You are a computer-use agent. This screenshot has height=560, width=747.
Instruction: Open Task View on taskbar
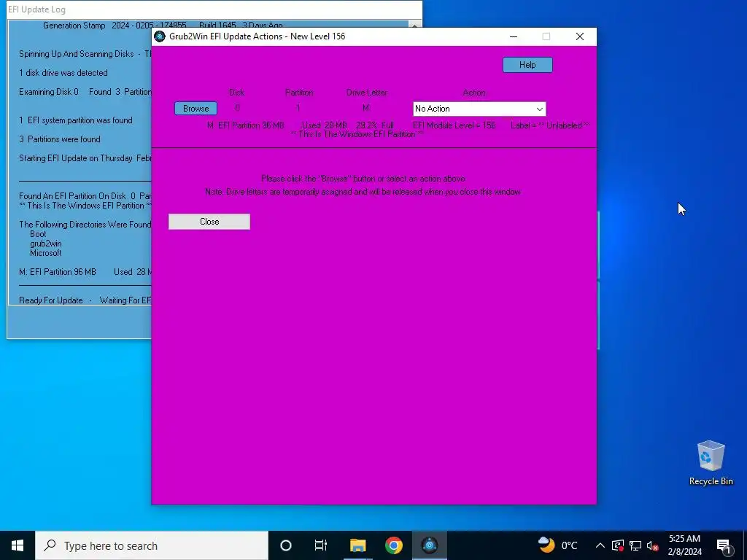click(321, 545)
